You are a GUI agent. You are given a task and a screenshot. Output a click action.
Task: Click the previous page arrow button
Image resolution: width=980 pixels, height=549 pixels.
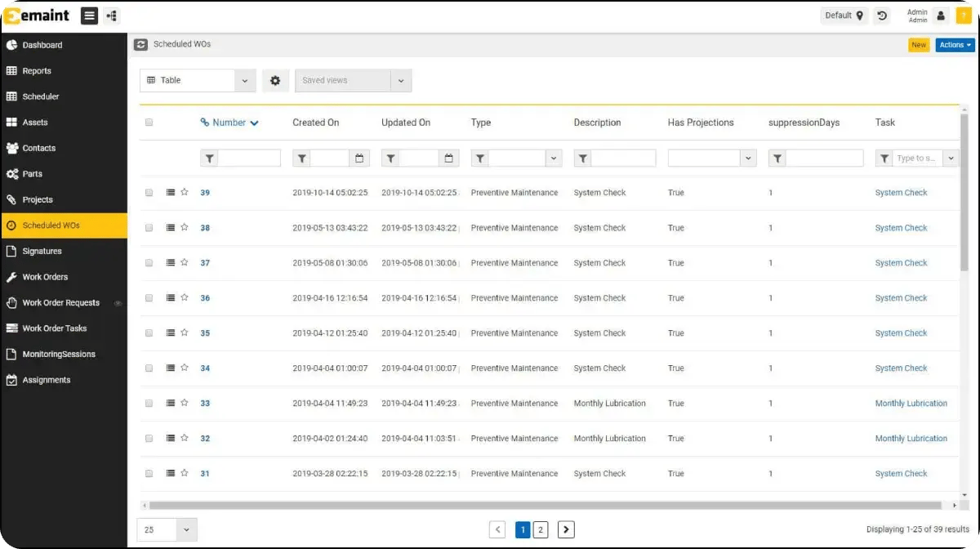click(497, 529)
